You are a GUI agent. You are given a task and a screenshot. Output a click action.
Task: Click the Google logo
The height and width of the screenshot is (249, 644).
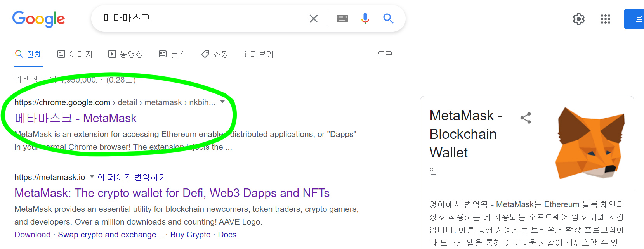tap(38, 19)
